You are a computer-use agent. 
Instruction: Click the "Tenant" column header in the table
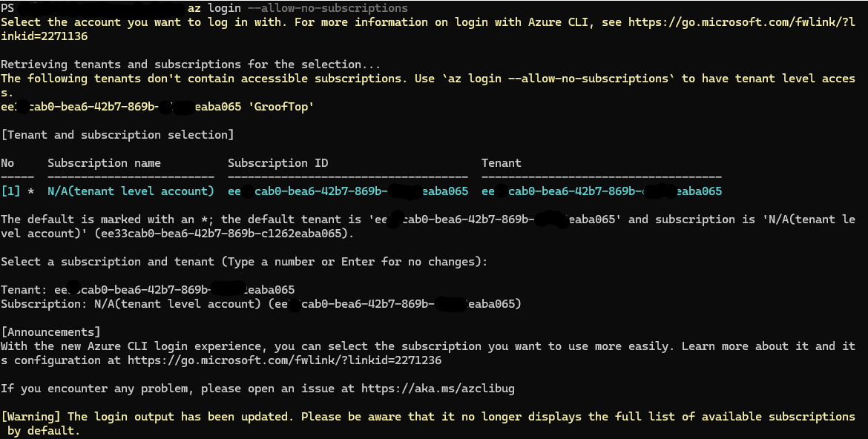501,163
